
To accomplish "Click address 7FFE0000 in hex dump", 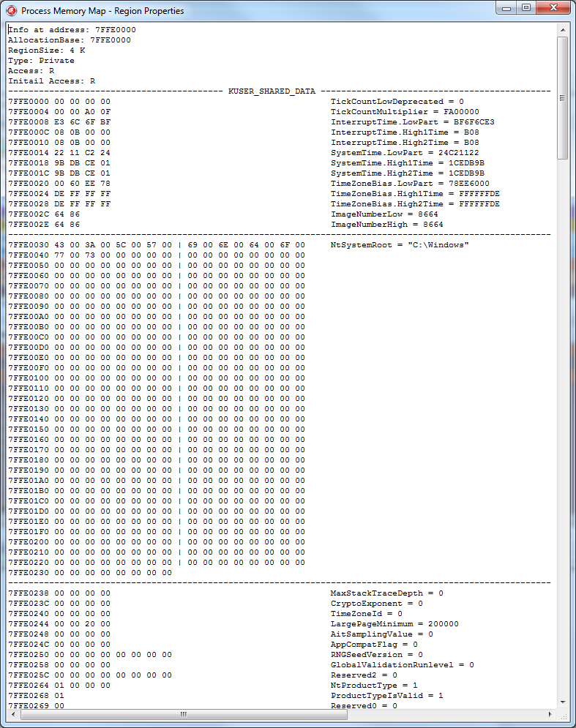I will (29, 101).
